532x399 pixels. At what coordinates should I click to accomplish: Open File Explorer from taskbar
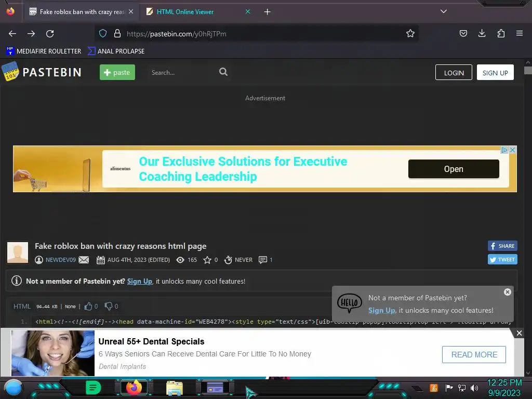click(175, 388)
